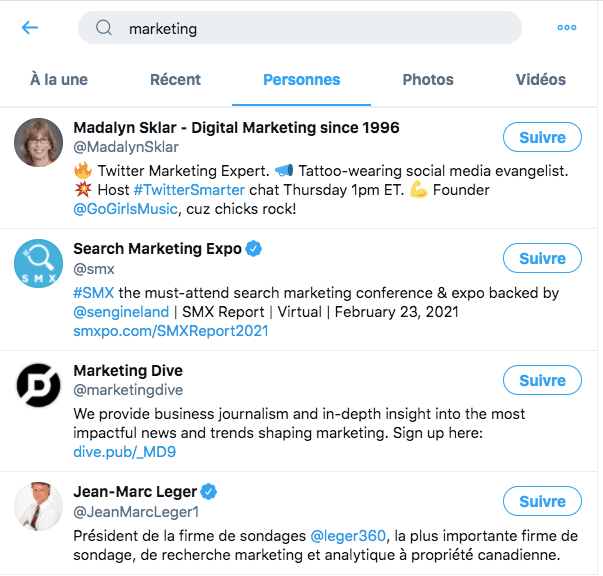Open the Vidéos tab
This screenshot has height=576, width=603.
click(x=541, y=80)
